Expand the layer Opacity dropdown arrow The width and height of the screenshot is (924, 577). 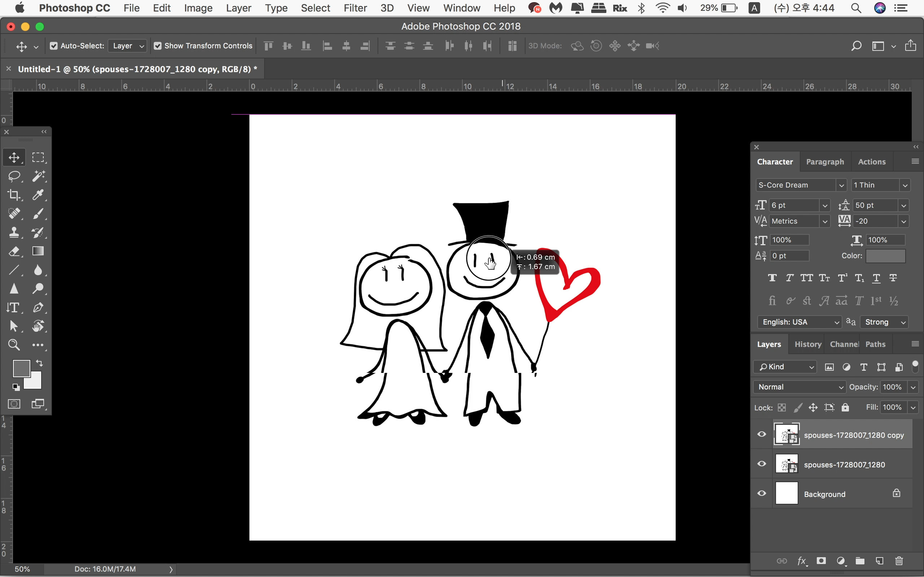pyautogui.click(x=913, y=387)
